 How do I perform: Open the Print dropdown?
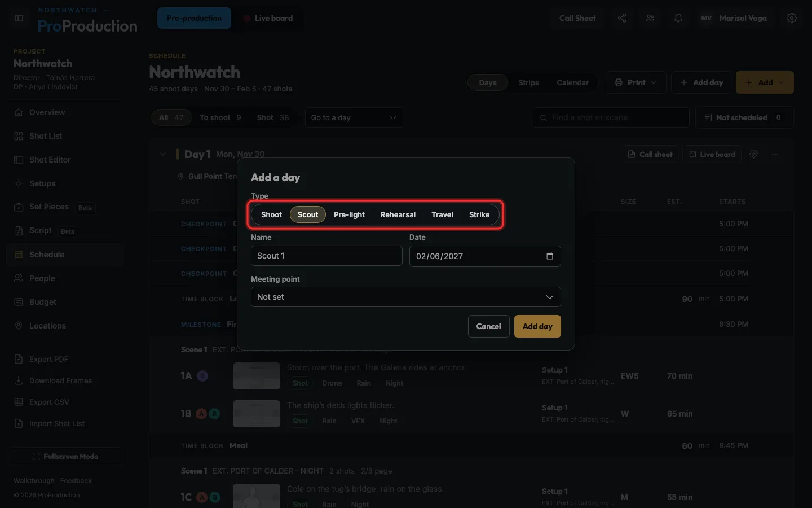[636, 82]
